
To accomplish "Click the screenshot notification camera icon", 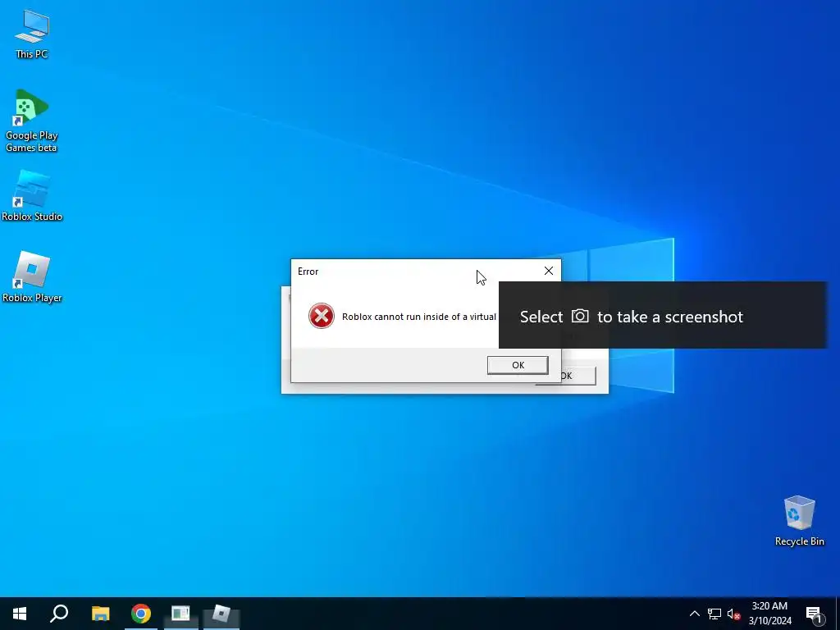I will (580, 316).
